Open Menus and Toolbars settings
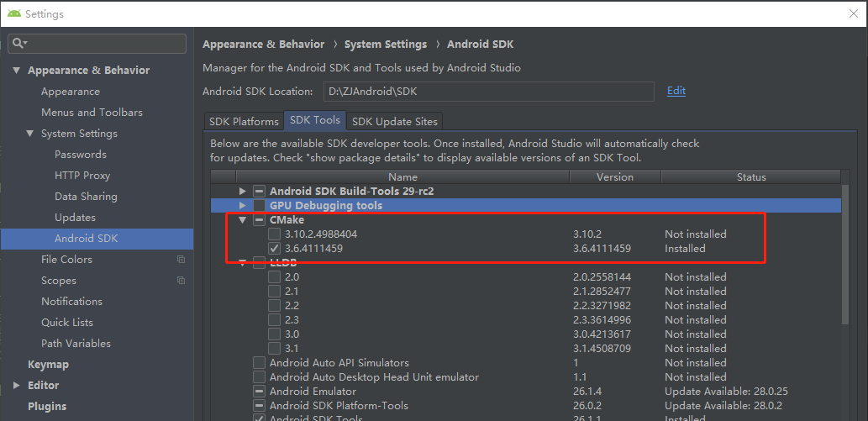 coord(92,113)
